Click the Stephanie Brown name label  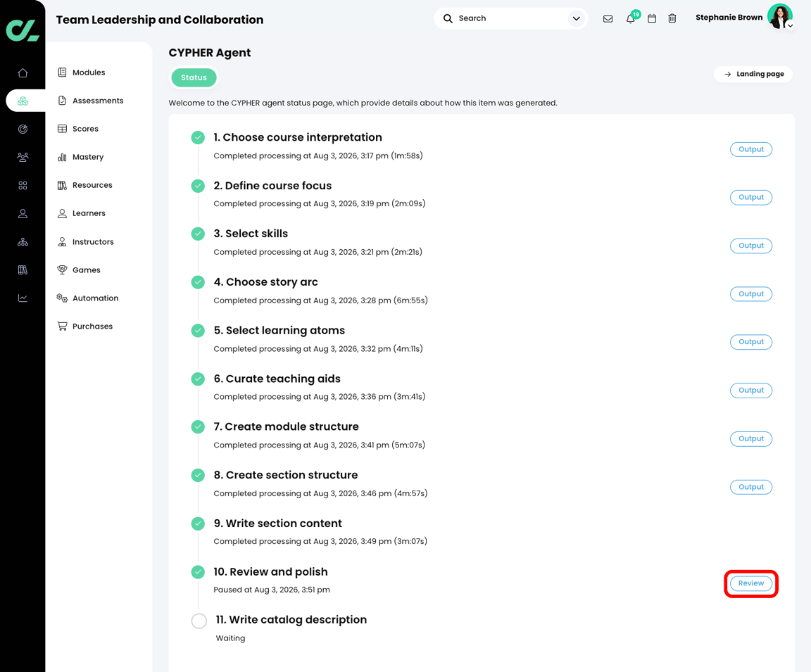(x=729, y=18)
